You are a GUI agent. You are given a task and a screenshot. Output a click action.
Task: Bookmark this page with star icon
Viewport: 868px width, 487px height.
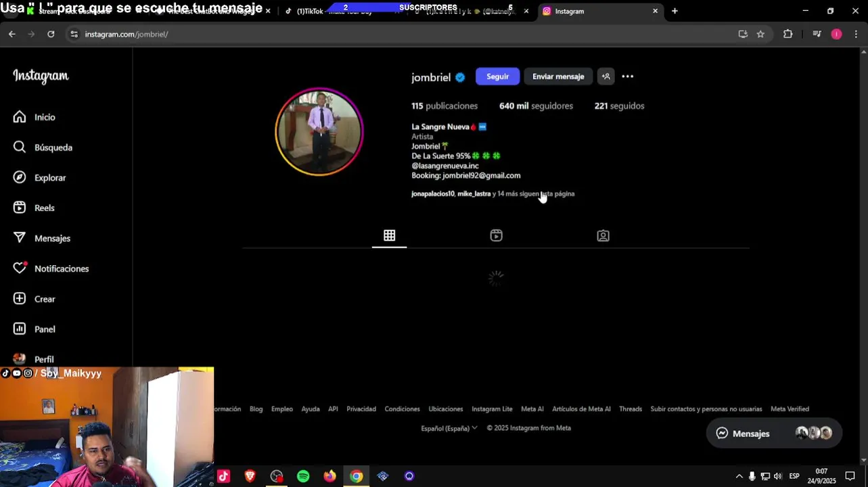(x=760, y=34)
